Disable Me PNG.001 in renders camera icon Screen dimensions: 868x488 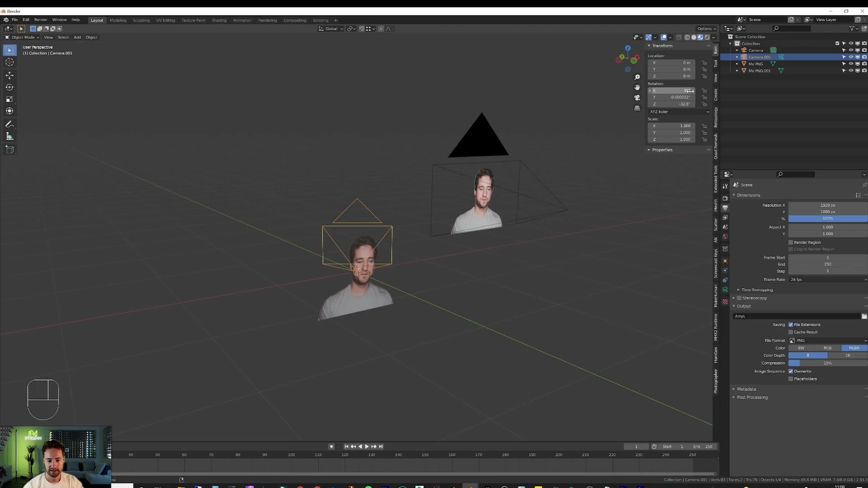pyautogui.click(x=864, y=71)
